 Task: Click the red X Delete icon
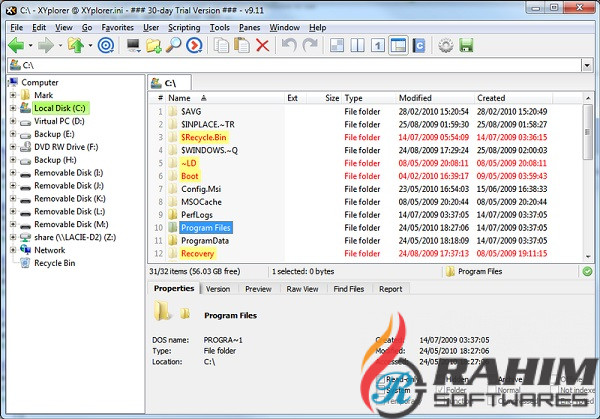[x=262, y=46]
